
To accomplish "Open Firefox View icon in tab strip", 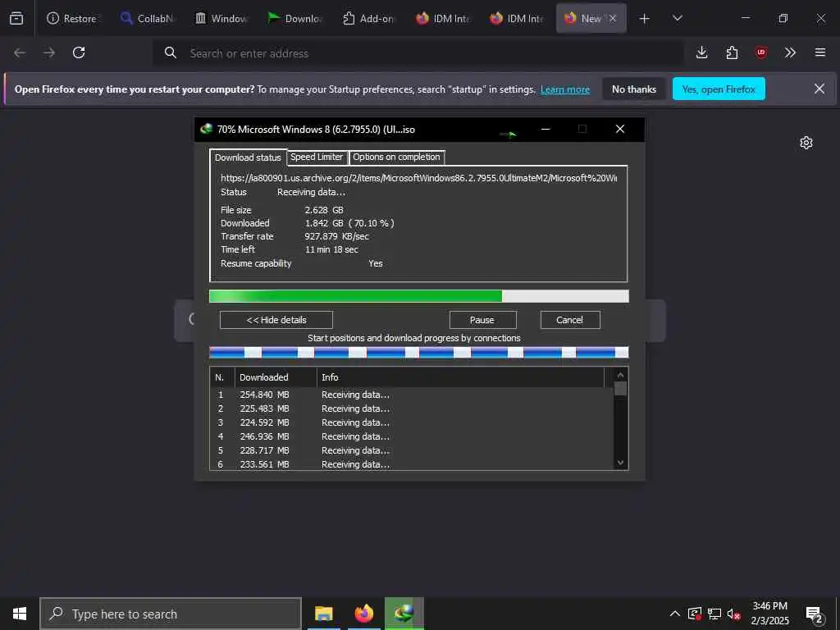I will pyautogui.click(x=16, y=18).
